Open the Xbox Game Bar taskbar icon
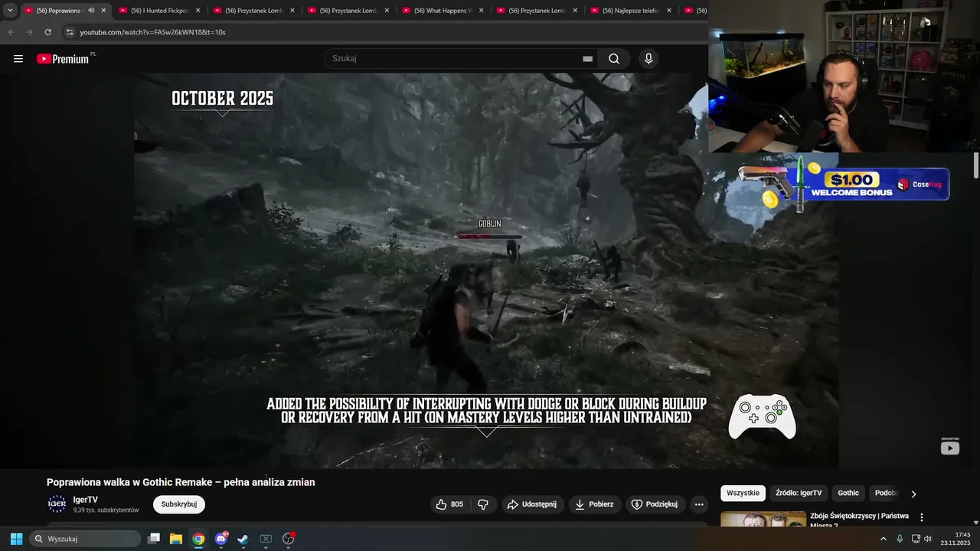The height and width of the screenshot is (551, 980). (x=266, y=539)
